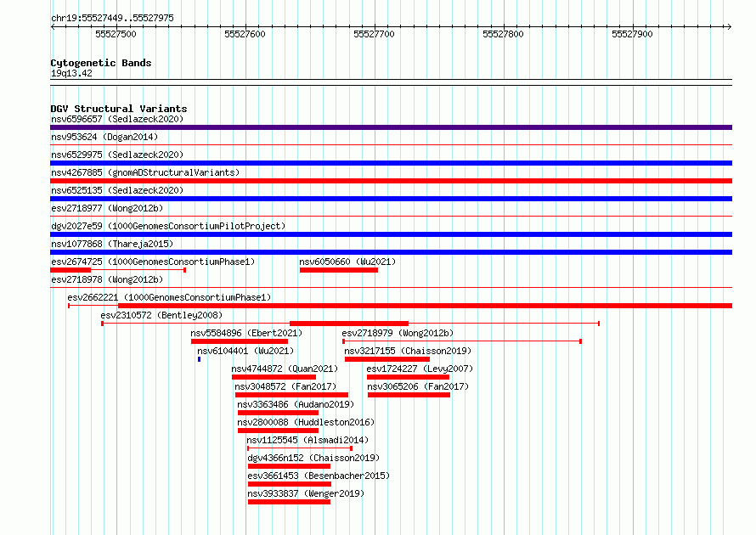Viewport: 756px width, 535px height.
Task: Click the nsv3065206 (Fan2017) label
Action: coord(418,386)
